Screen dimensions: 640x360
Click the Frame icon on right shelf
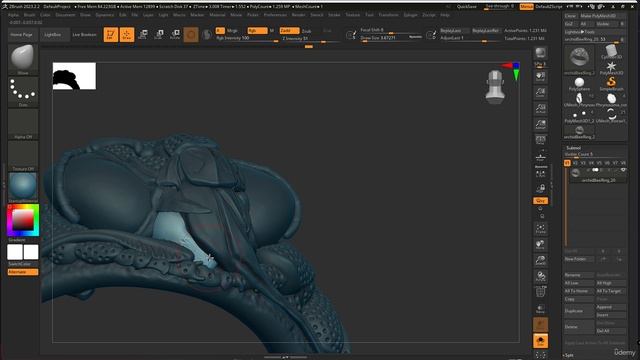click(x=540, y=228)
